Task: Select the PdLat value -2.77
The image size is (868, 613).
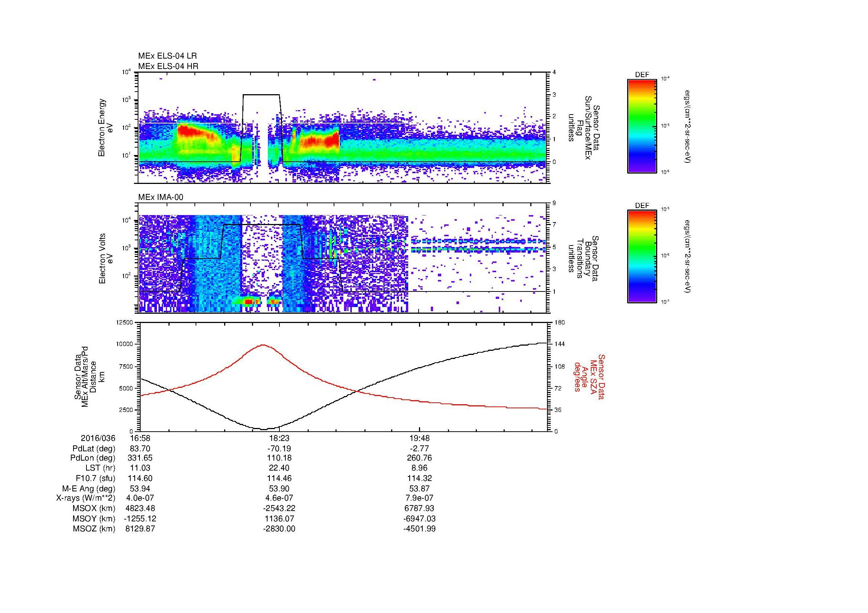Action: click(x=420, y=449)
